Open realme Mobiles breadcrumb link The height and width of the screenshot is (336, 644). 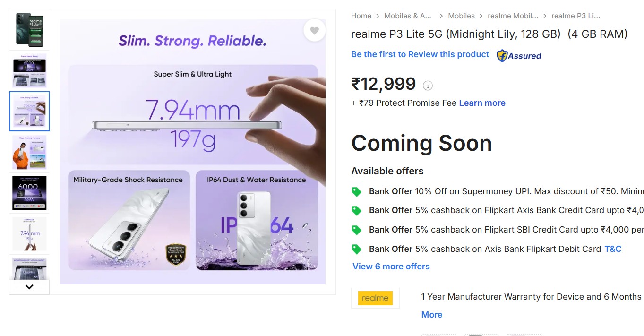pyautogui.click(x=513, y=16)
